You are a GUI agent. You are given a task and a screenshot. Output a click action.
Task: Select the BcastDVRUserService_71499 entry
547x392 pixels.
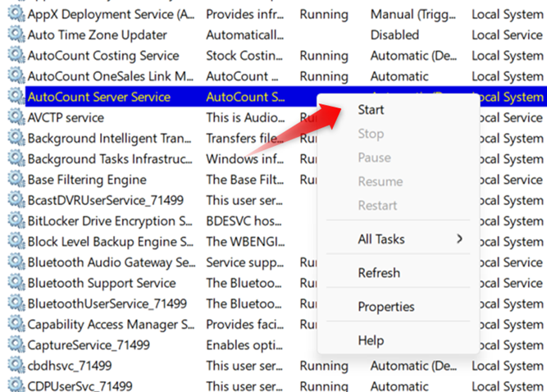coord(105,200)
